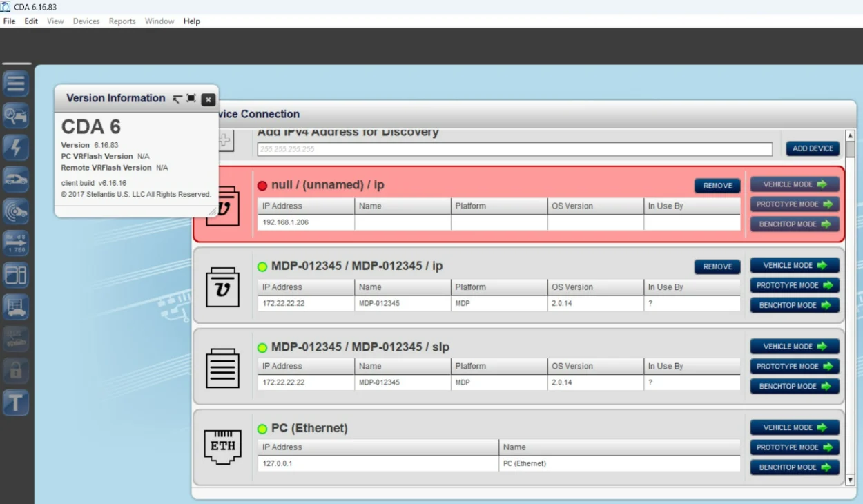Viewport: 863px width, 504px height.
Task: Start Benchtop Mode for null unnamed device
Action: [x=795, y=224]
